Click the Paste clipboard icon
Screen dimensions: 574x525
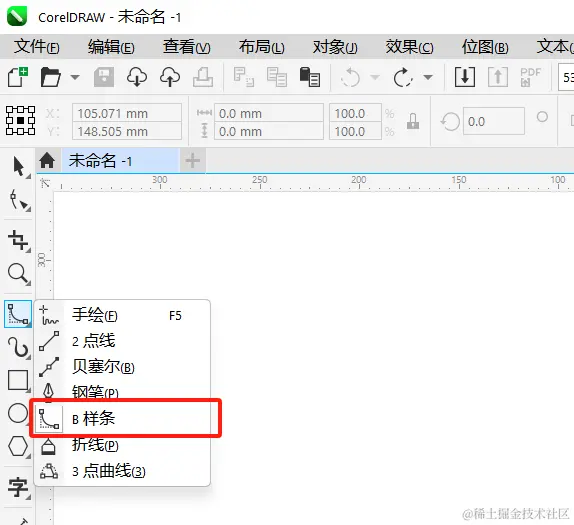[x=310, y=77]
